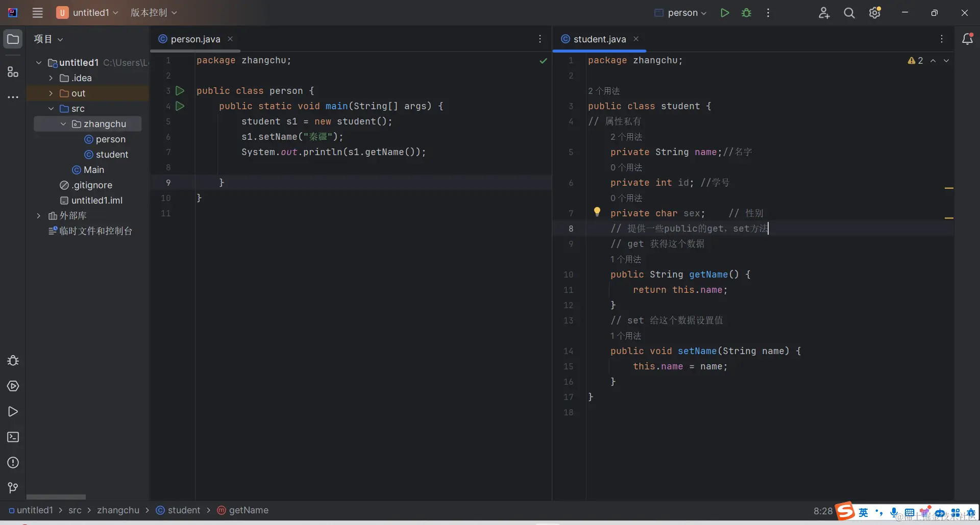This screenshot has width=980, height=525.
Task: Click the horizontal scrollbar of the project panel
Action: click(56, 497)
